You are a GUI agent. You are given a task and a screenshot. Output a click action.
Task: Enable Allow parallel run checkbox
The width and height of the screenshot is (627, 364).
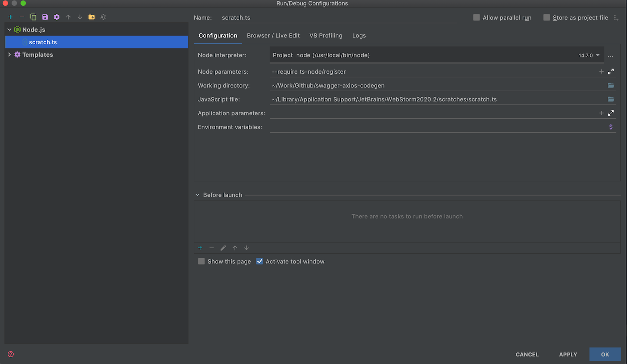pyautogui.click(x=477, y=17)
